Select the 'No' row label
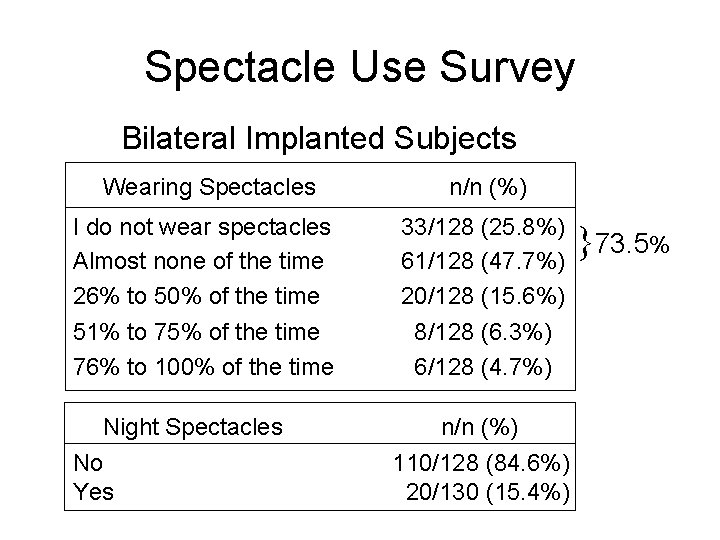 (88, 463)
